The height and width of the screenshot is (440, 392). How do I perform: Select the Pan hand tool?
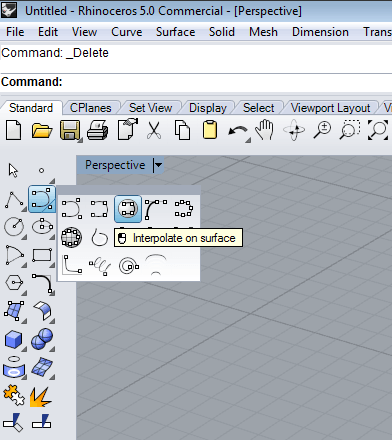(x=265, y=130)
